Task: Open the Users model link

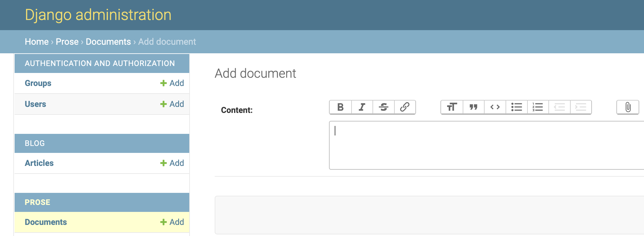Action: (35, 104)
